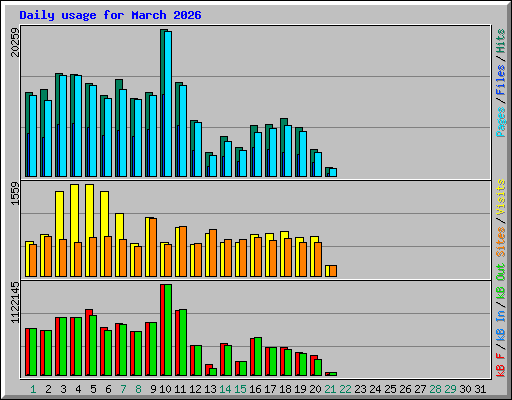The image size is (512, 400).
Task: Click the kB F legend label
Action: coord(501,365)
